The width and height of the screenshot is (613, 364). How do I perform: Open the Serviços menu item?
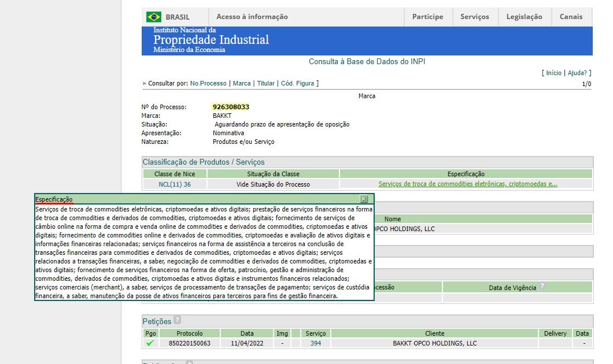(x=475, y=17)
